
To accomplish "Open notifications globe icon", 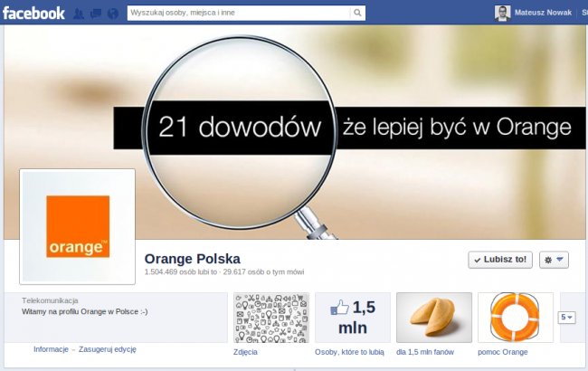I will tap(113, 14).
